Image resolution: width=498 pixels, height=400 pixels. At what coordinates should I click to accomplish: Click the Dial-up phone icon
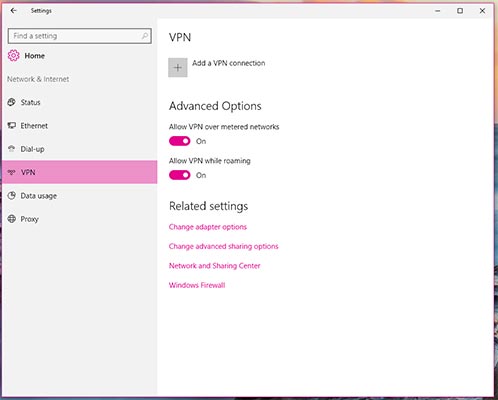[x=12, y=149]
